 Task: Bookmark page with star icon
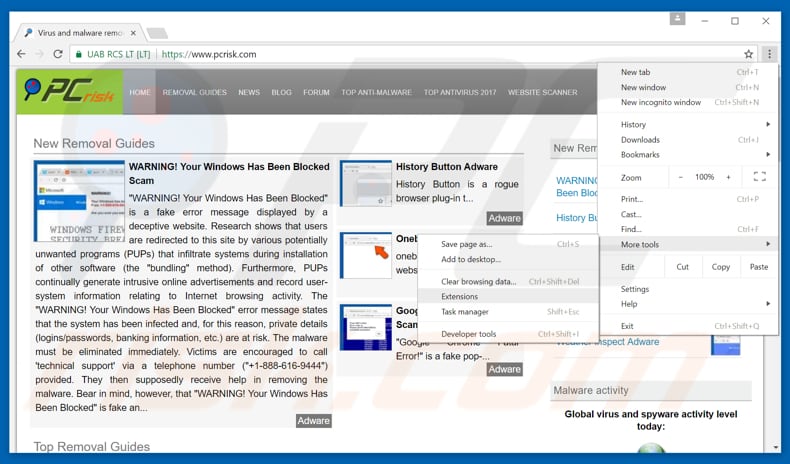(x=749, y=54)
